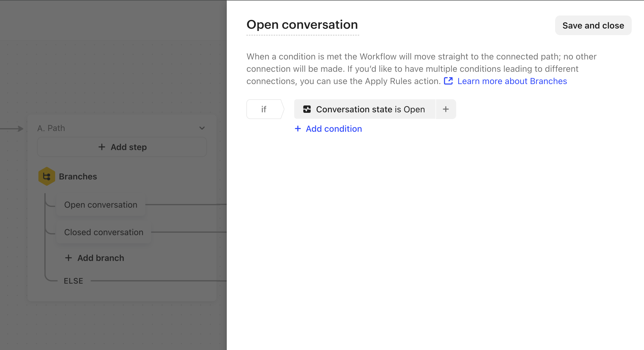The width and height of the screenshot is (644, 350).
Task: Click the plus icon beside the condition
Action: tap(446, 109)
